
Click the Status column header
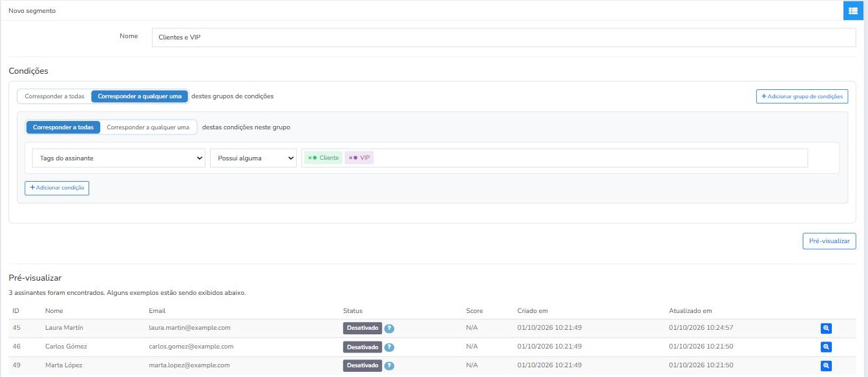[x=353, y=311]
